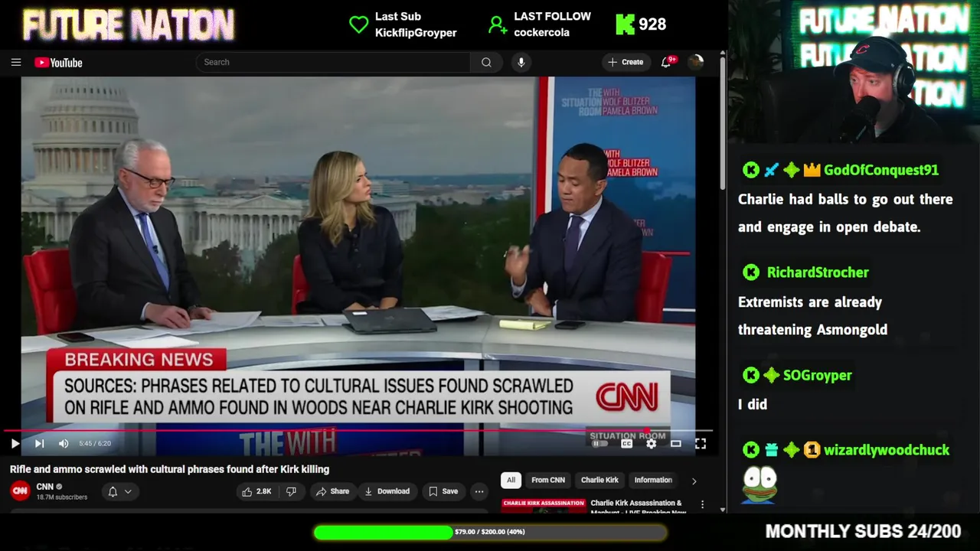Select the Information chip

click(653, 480)
